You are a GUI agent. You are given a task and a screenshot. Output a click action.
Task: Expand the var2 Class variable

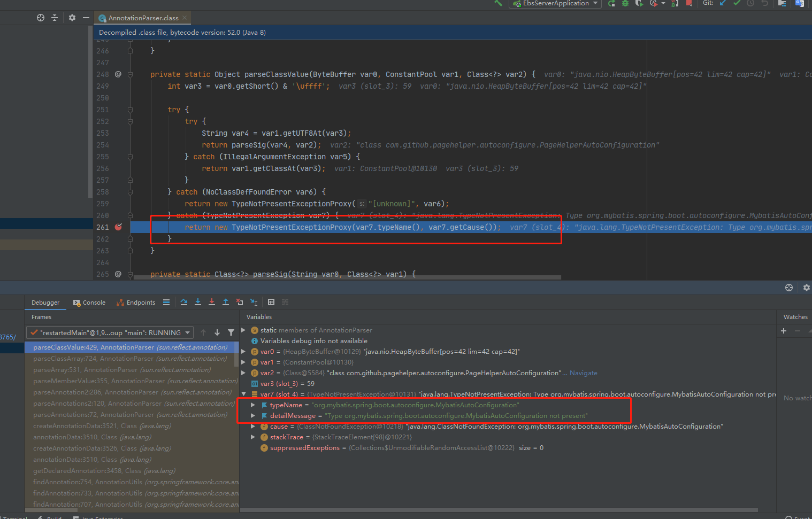[x=243, y=373]
